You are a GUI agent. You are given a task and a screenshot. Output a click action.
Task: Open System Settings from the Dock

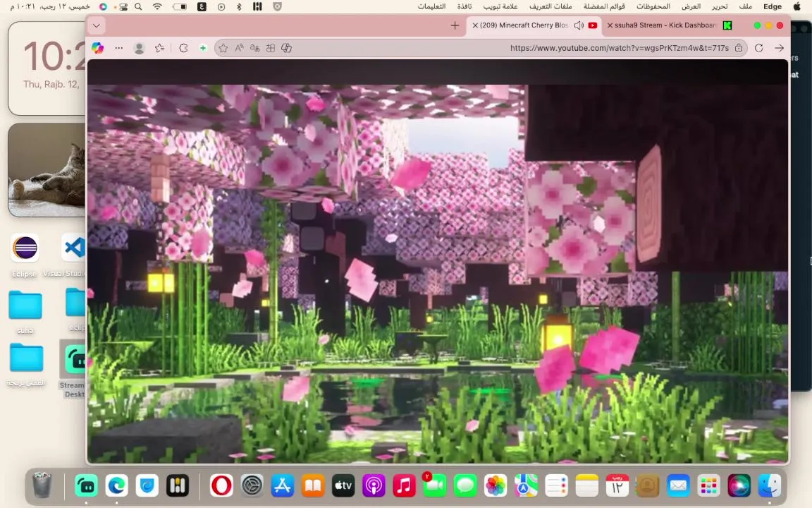point(252,485)
